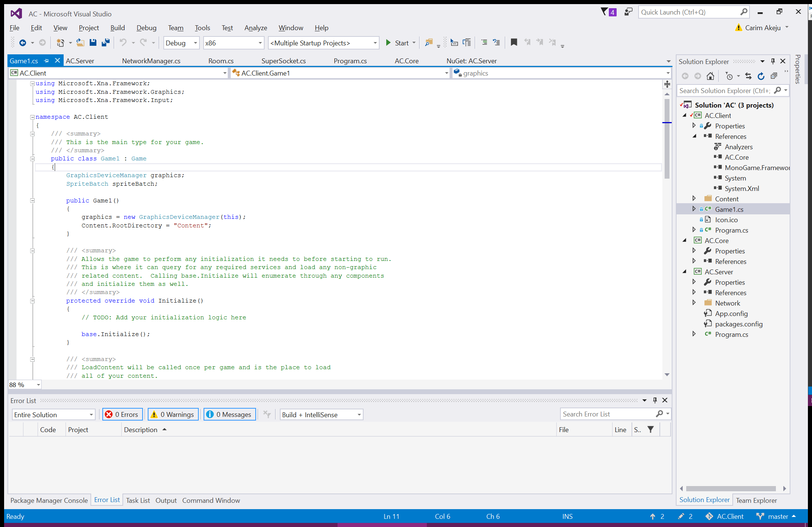
Task: Click the master branch status button
Action: pyautogui.click(x=776, y=517)
